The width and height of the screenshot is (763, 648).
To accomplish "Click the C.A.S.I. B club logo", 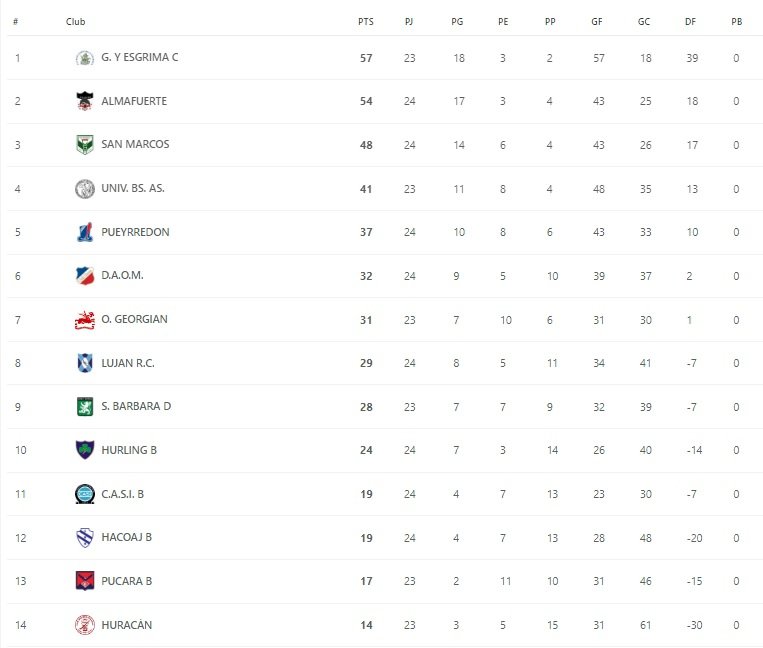I will click(x=85, y=494).
